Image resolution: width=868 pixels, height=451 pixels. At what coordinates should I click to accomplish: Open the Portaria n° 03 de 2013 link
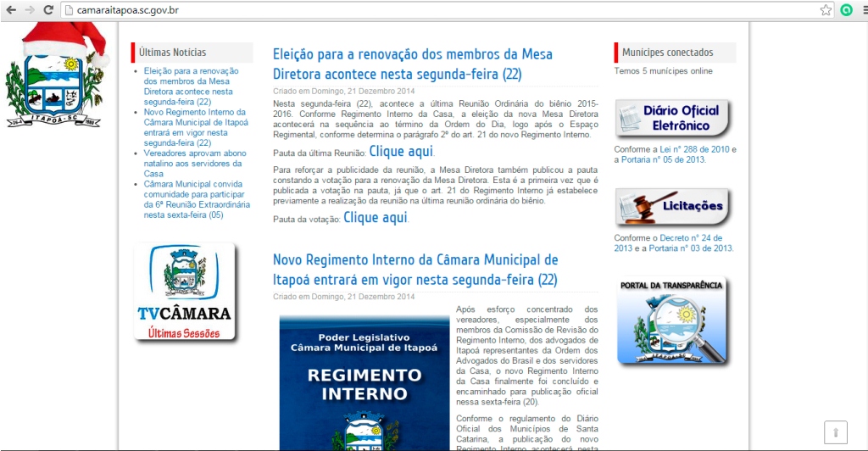point(690,248)
